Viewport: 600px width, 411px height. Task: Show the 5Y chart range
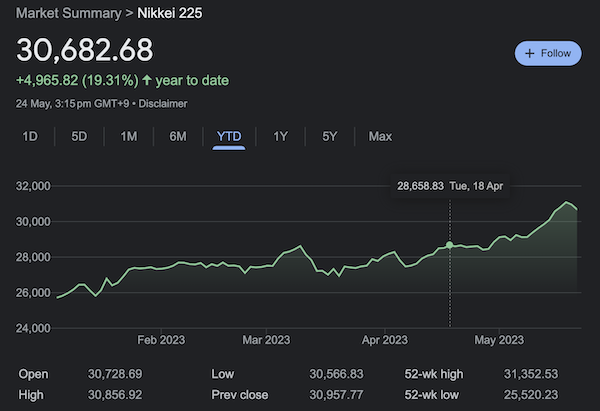pyautogui.click(x=329, y=136)
